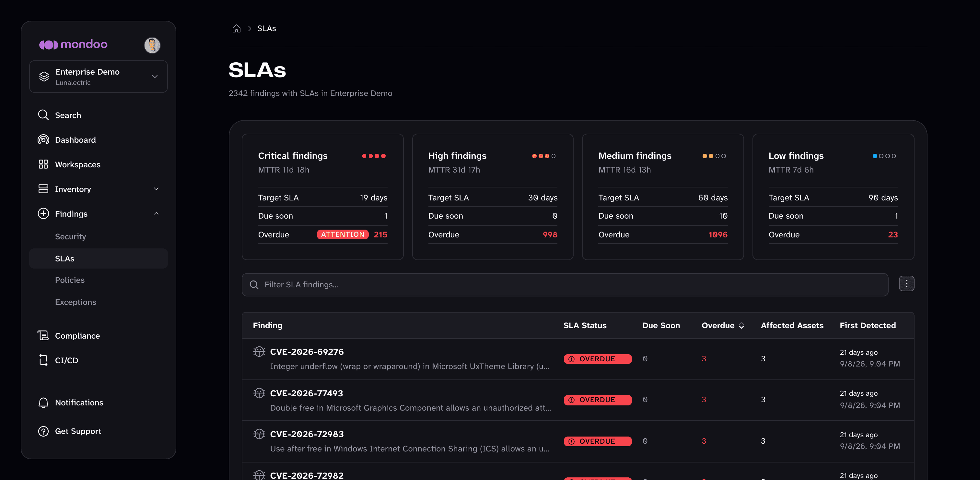Screen dimensions: 980x480
Task: Click the bug icon beside CVE-2026-77493
Action: click(259, 393)
